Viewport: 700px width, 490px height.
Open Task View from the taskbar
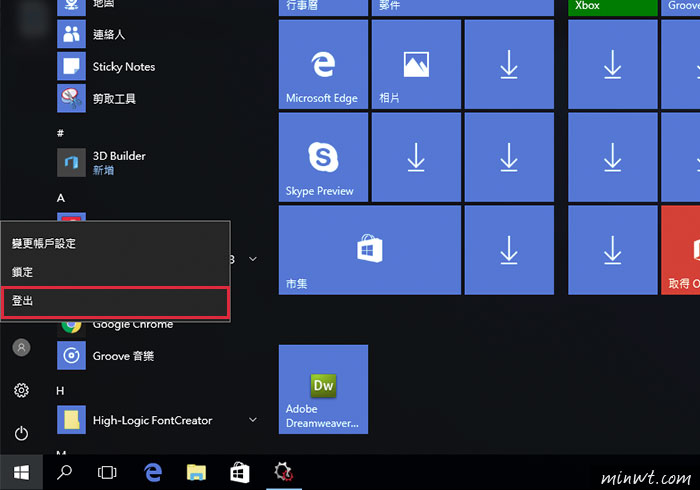107,472
